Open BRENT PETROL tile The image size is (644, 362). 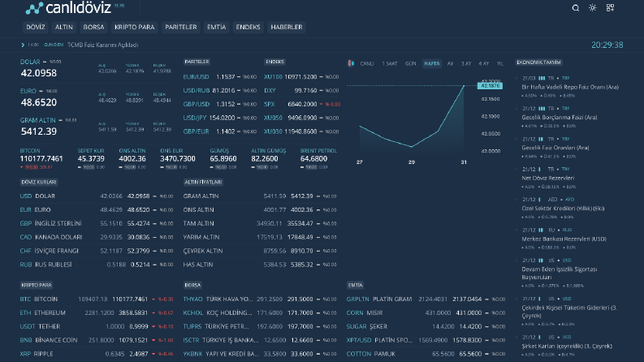(x=318, y=158)
